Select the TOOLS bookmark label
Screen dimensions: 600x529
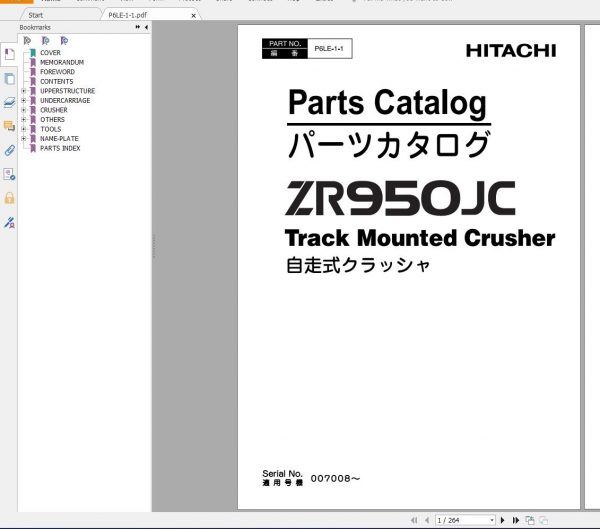(51, 129)
